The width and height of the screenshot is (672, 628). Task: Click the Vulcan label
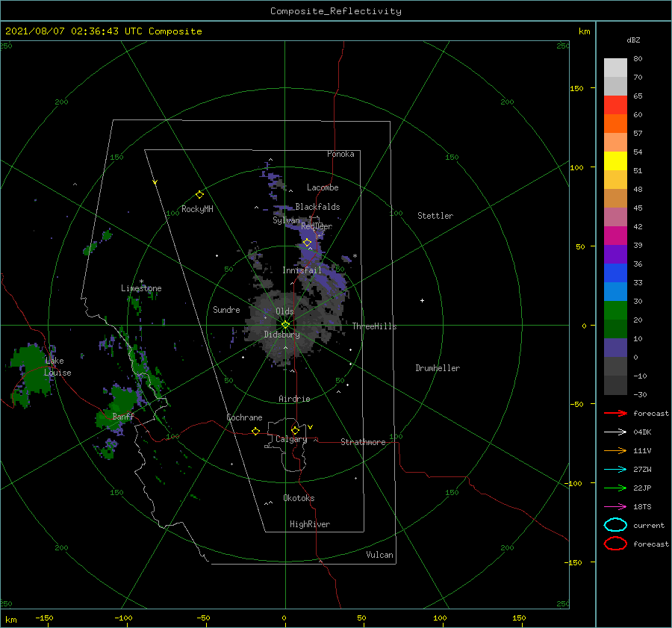coord(380,555)
